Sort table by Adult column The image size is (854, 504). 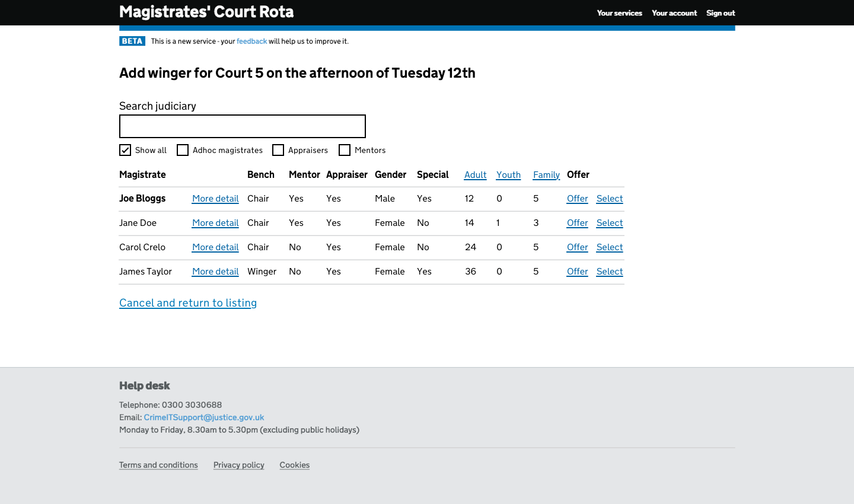pos(475,175)
